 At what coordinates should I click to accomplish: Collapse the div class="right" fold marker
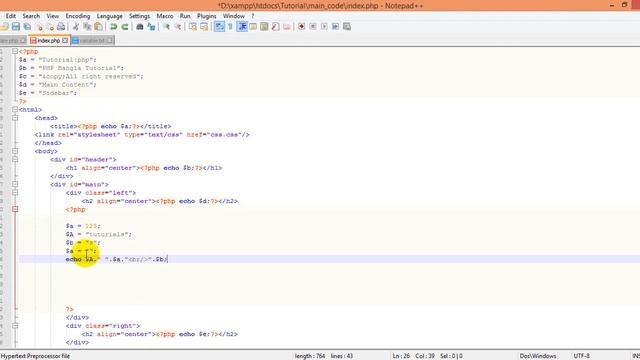15,326
